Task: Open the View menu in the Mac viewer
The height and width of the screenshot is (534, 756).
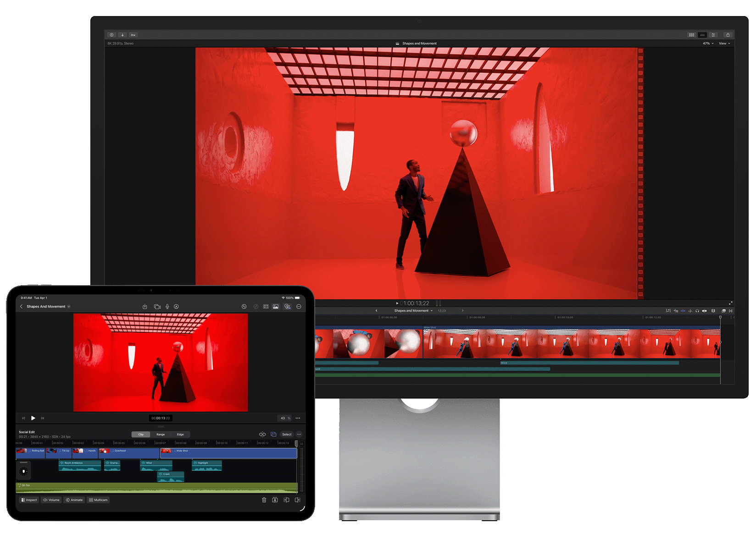Action: [725, 44]
